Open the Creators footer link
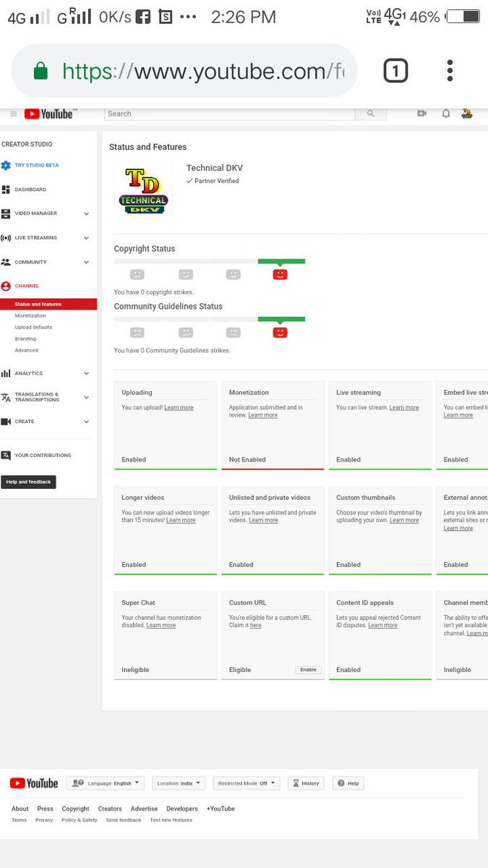The image size is (488, 868). pyautogui.click(x=110, y=809)
